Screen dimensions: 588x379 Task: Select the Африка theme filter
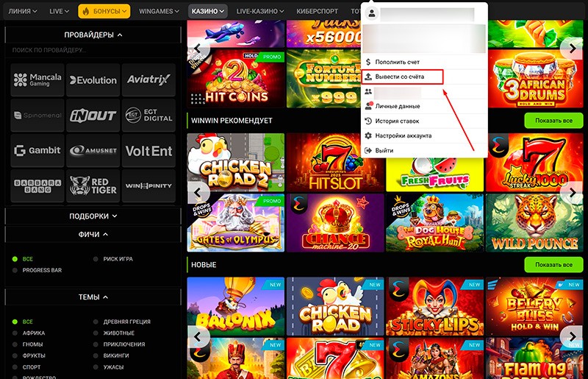click(x=29, y=333)
